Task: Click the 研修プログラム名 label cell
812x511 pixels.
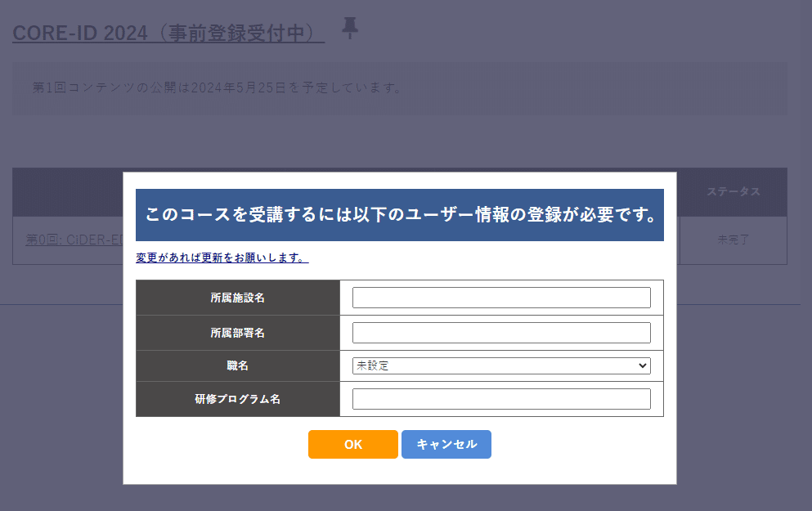Action: (238, 399)
